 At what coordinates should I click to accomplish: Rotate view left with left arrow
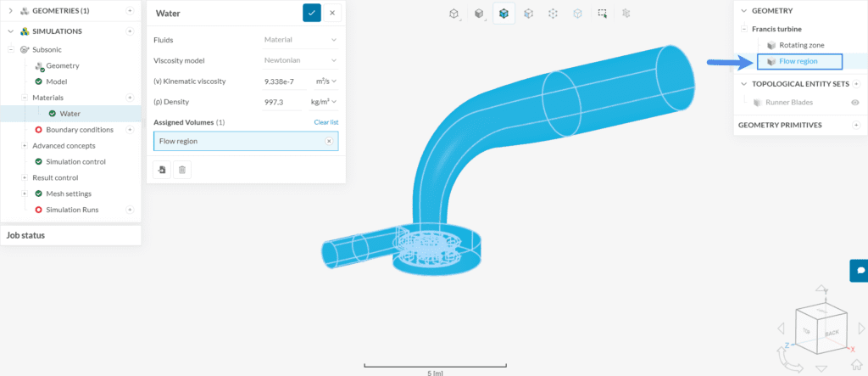pos(781,328)
